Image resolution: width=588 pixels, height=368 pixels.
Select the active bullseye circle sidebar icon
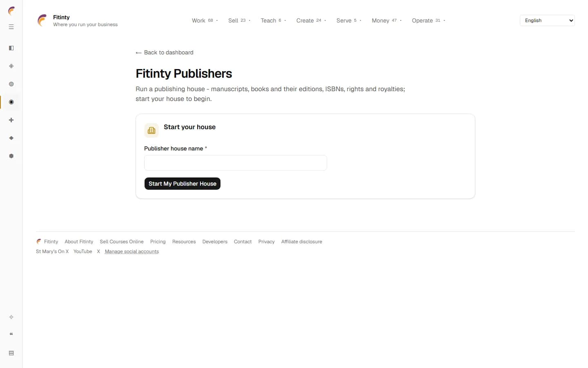(11, 102)
